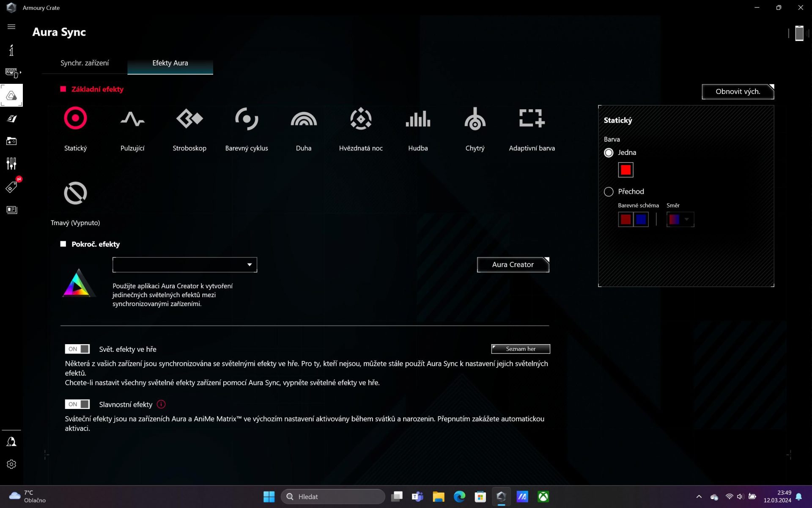812x508 pixels.
Task: Toggle the Slavnostní efekty switch
Action: 77,404
